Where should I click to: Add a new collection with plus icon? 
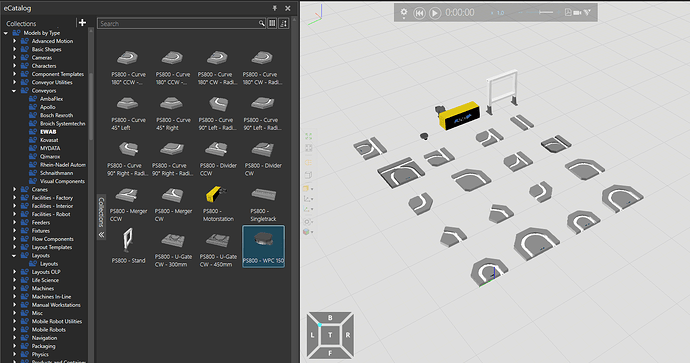click(82, 22)
